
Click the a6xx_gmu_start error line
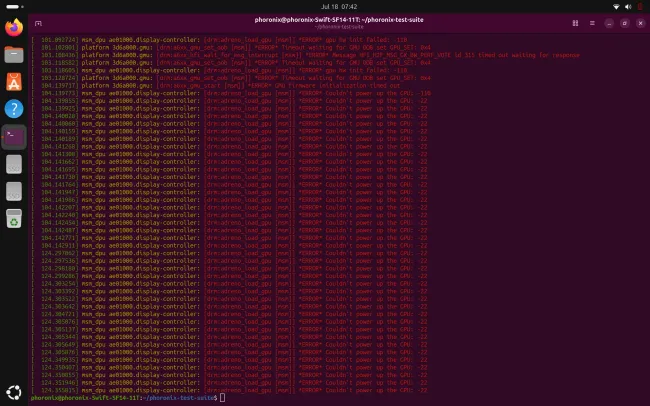216,85
